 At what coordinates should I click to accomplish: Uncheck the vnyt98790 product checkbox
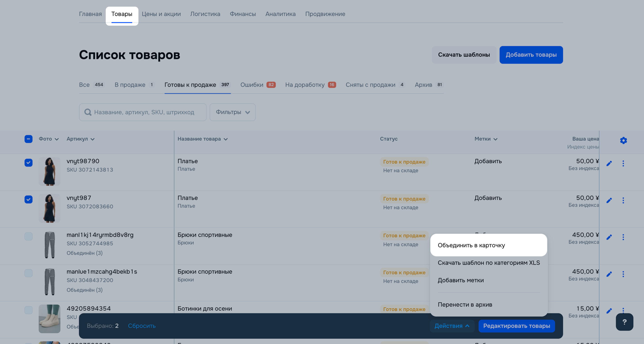click(x=29, y=163)
